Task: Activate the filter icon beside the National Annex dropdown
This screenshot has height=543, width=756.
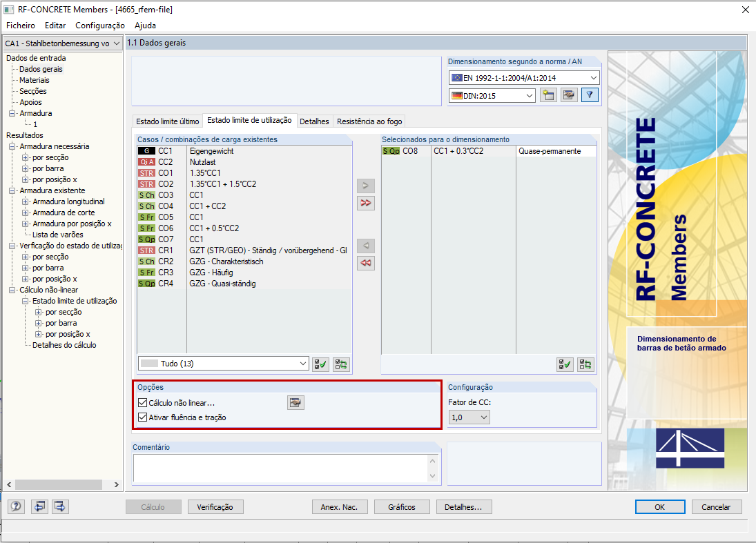Action: tap(590, 95)
